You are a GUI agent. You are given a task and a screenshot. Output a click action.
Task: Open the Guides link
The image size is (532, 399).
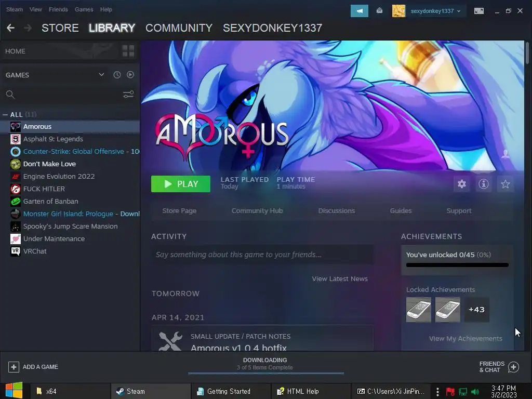pos(401,211)
